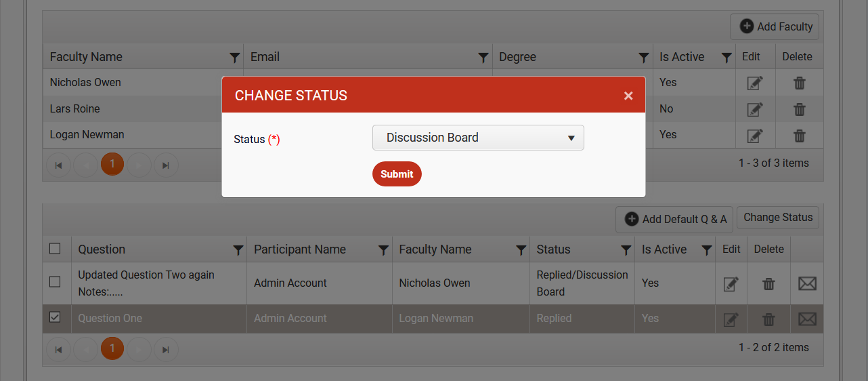Open the Participant Name filter dropdown
Screen dimensions: 868x381
point(383,250)
